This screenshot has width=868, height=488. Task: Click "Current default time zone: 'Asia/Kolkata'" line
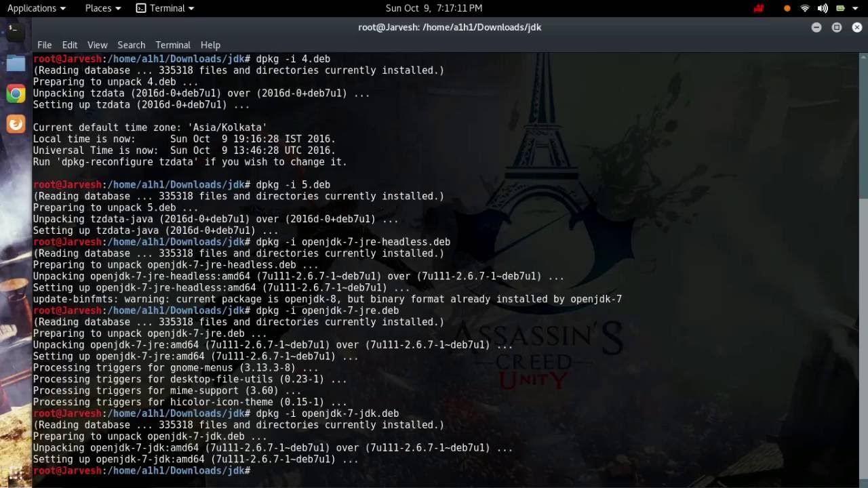(x=150, y=127)
